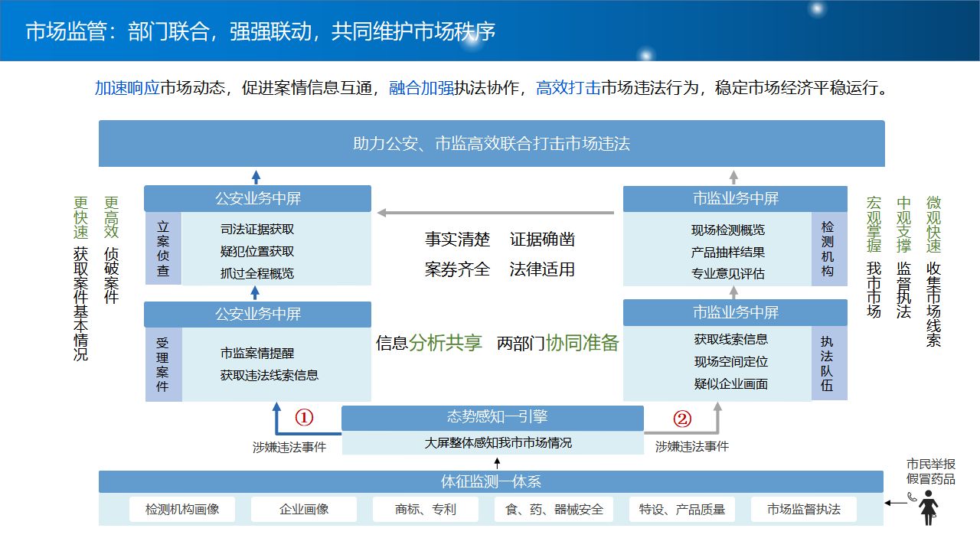Select the text 司法证据获取

pos(257,229)
